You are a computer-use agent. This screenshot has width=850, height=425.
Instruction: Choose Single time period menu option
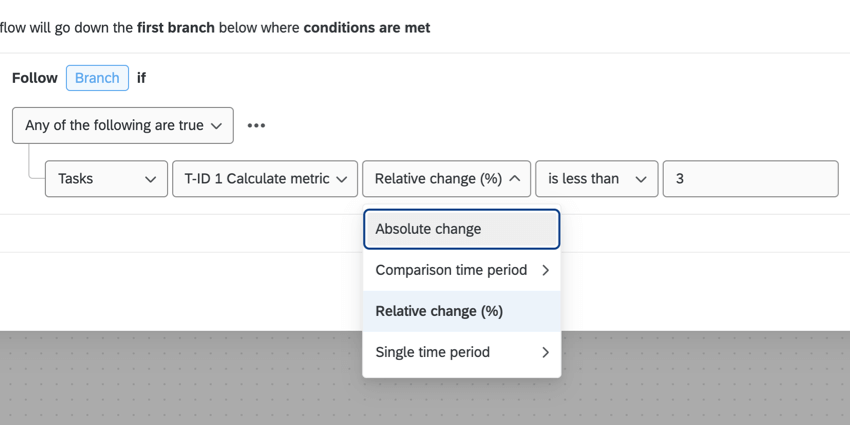[x=433, y=352]
